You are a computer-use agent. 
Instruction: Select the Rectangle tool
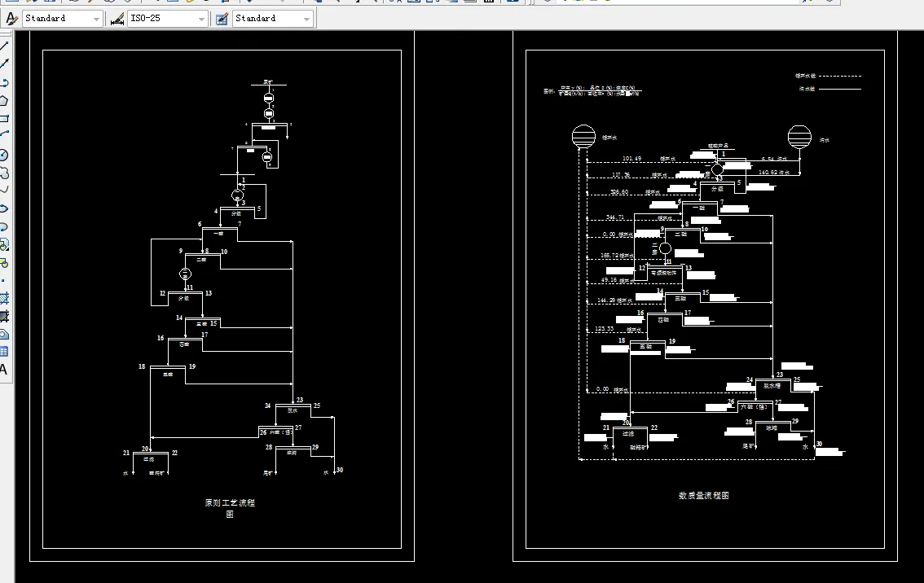click(4, 118)
